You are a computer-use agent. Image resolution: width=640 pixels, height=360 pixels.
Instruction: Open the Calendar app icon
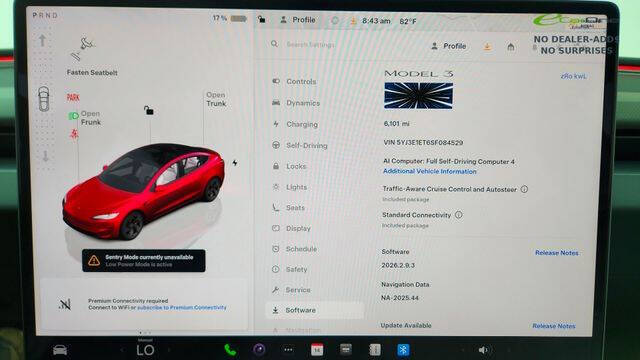[317, 349]
